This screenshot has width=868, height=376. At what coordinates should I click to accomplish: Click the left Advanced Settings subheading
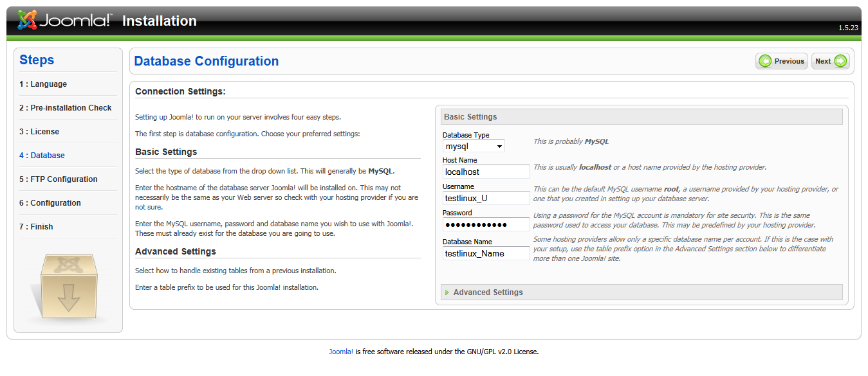[x=176, y=252]
